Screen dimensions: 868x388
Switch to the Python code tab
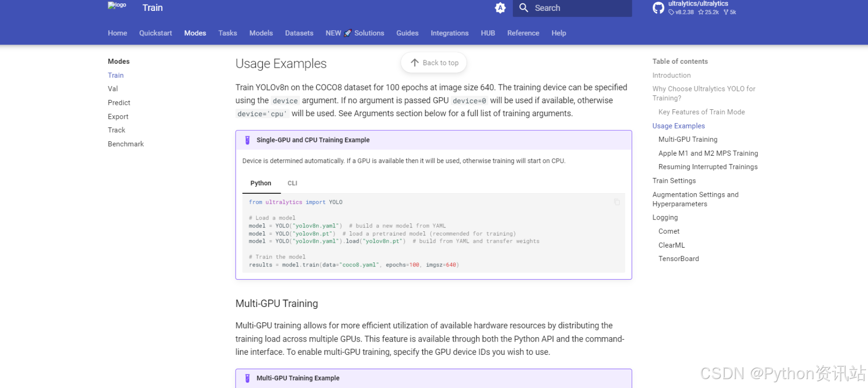pyautogui.click(x=261, y=183)
